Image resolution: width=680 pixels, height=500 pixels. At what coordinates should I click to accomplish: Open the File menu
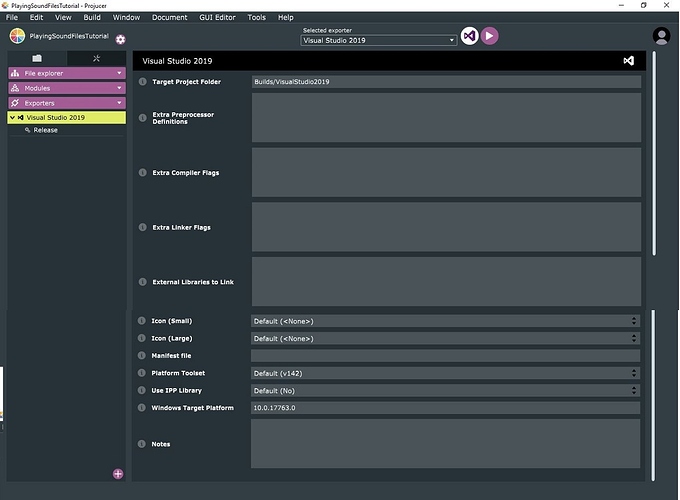12,17
